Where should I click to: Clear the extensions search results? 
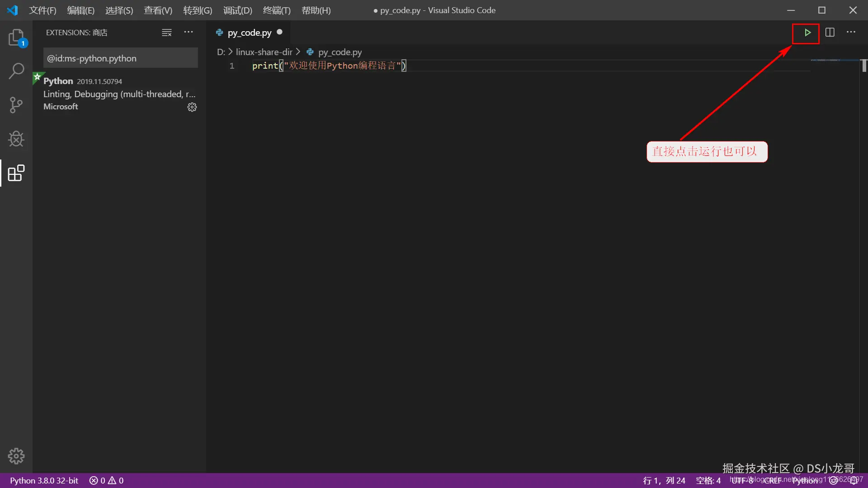pyautogui.click(x=167, y=33)
